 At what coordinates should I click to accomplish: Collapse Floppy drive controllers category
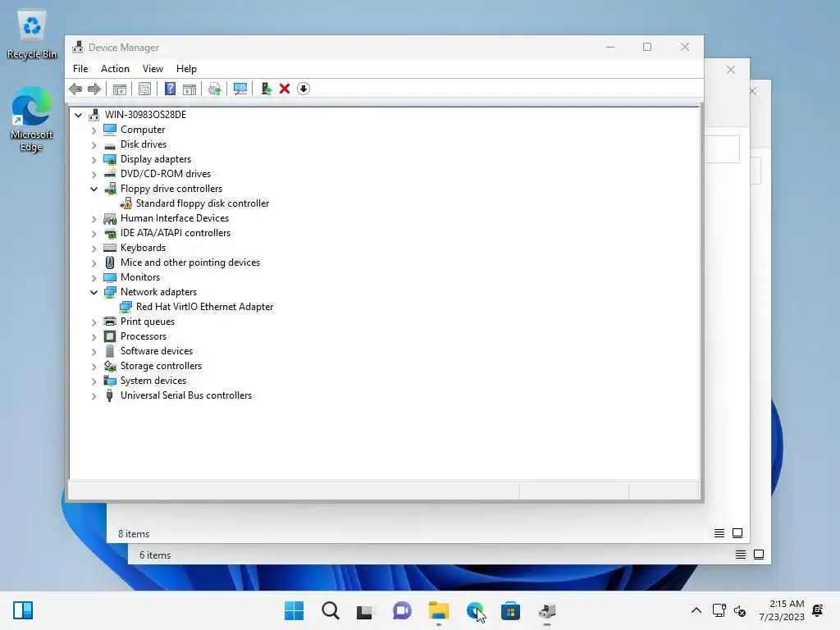94,189
